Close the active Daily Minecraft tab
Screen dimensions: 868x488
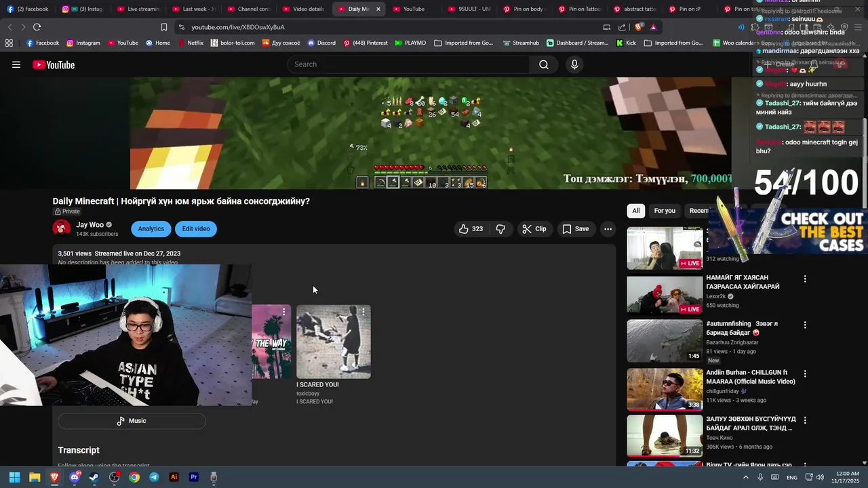click(378, 9)
